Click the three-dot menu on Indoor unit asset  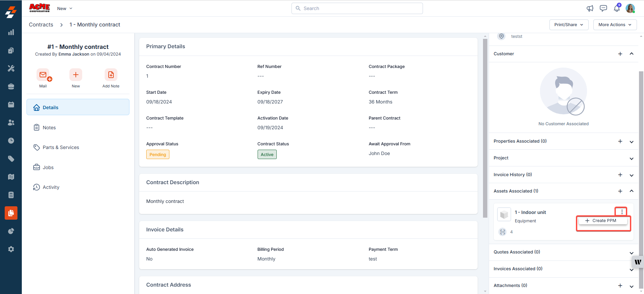coord(622,212)
